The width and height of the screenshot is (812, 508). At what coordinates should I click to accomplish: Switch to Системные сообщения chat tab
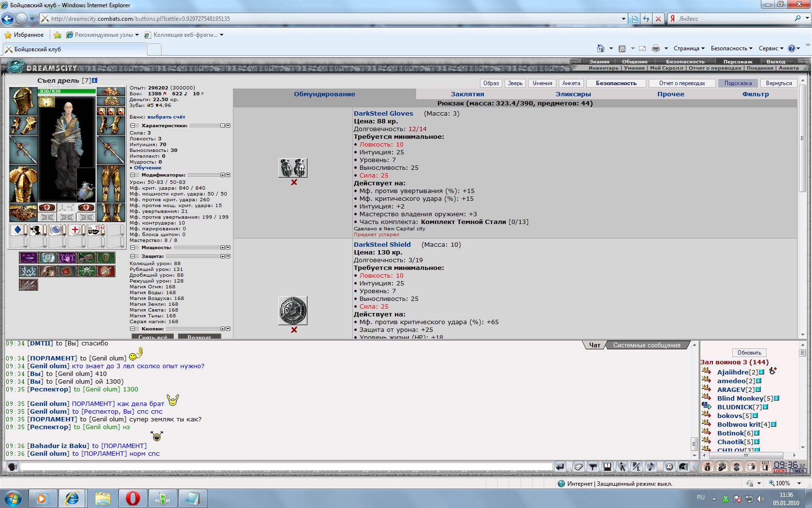647,345
